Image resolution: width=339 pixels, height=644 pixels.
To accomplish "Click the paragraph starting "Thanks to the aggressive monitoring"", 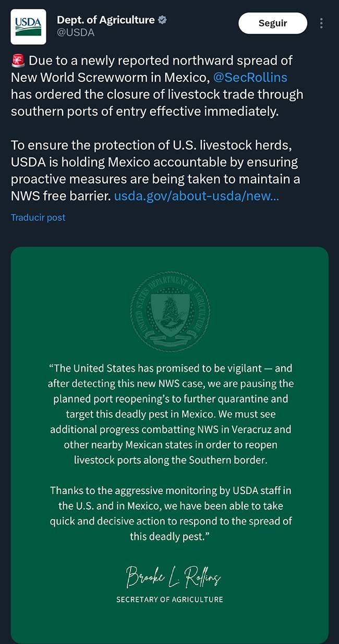I will point(170,513).
